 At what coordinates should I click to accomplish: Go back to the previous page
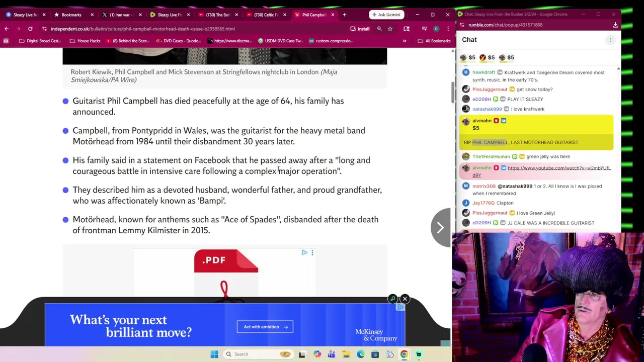7,29
